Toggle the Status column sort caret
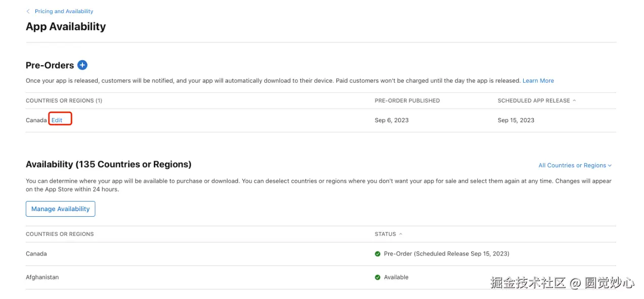The height and width of the screenshot is (299, 644). (x=401, y=234)
